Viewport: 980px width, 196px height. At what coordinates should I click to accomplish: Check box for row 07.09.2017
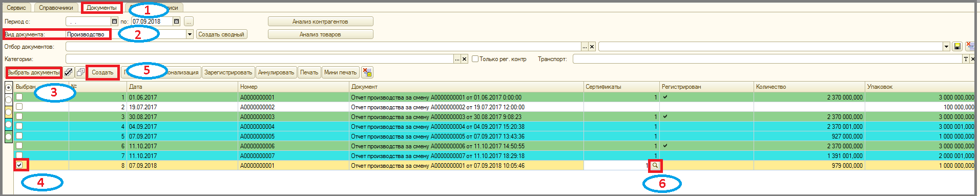point(19,136)
